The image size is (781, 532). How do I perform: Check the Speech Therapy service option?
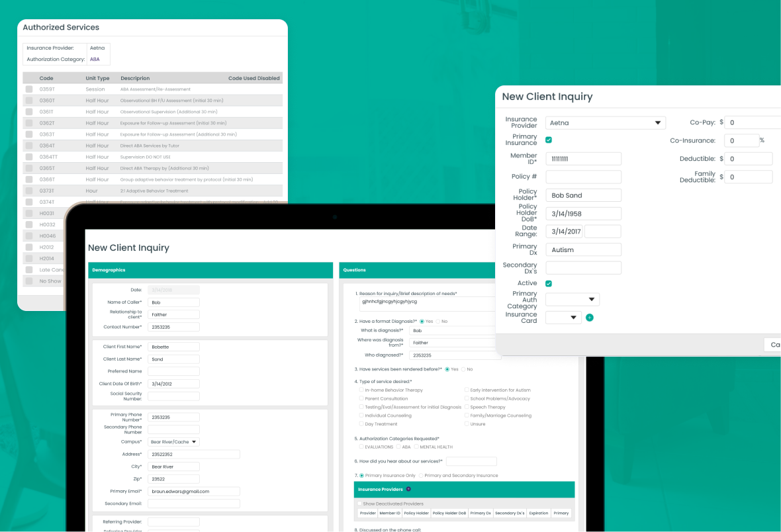(467, 407)
